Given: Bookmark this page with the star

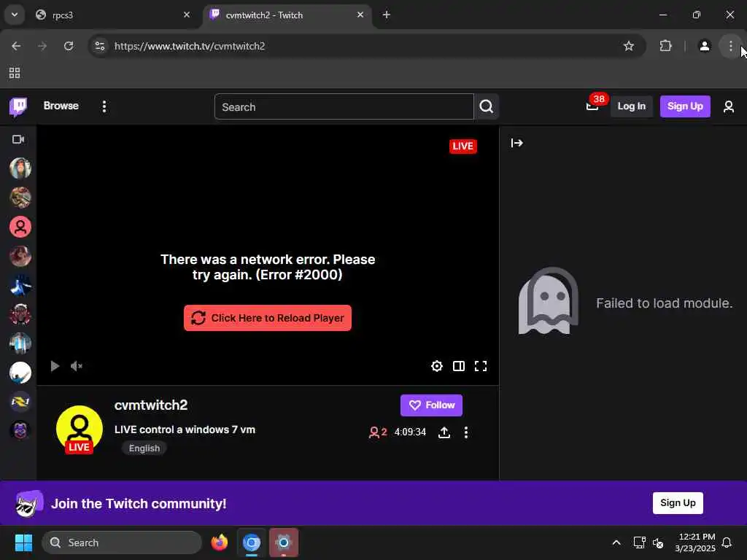Looking at the screenshot, I should click(x=629, y=46).
